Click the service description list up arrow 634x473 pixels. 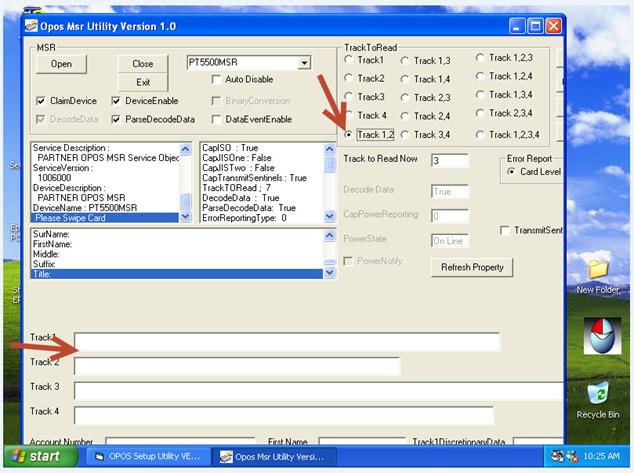(x=185, y=149)
